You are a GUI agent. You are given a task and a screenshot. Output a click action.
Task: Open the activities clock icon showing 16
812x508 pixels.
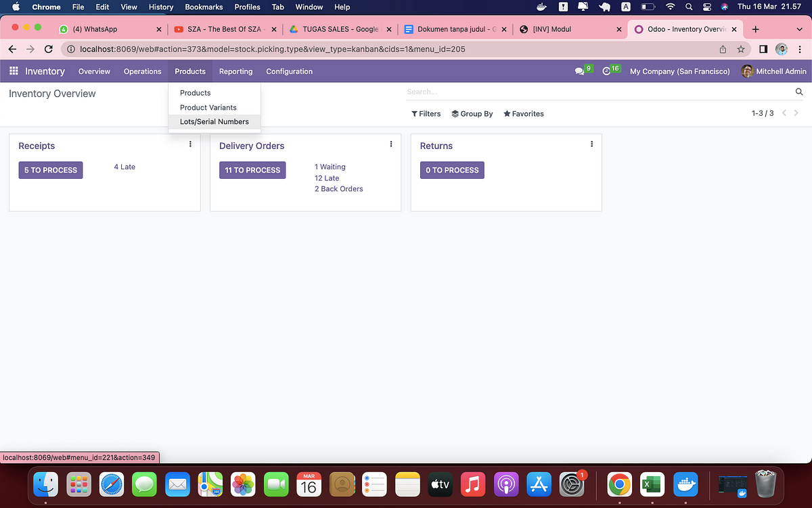click(608, 71)
